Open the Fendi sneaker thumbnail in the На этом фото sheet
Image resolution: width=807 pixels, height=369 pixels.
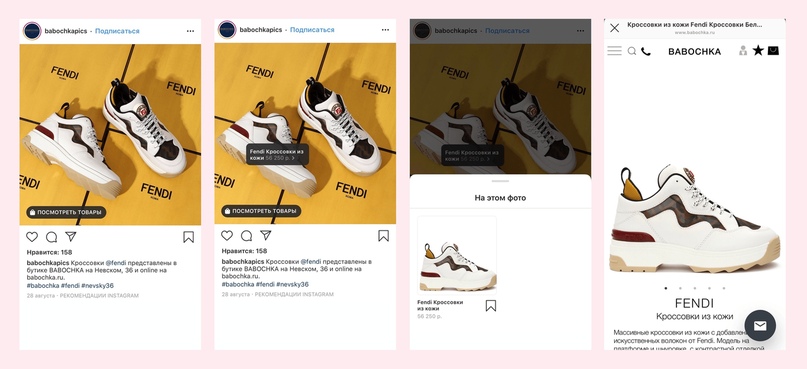pos(457,255)
